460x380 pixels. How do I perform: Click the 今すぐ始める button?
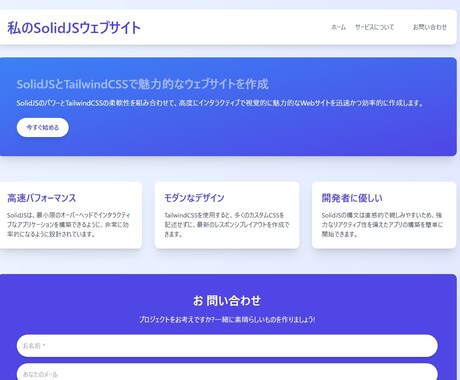point(43,127)
